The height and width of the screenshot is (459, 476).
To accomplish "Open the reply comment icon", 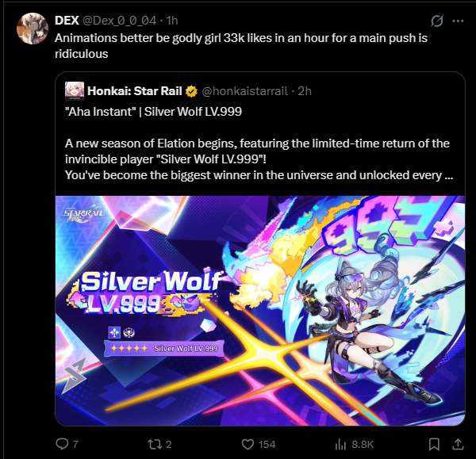I will click(62, 444).
